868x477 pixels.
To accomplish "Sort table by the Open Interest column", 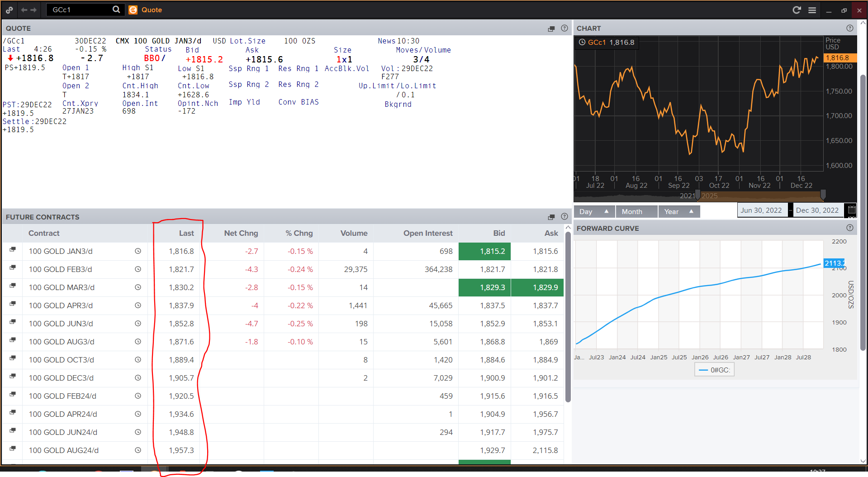I will coord(428,233).
